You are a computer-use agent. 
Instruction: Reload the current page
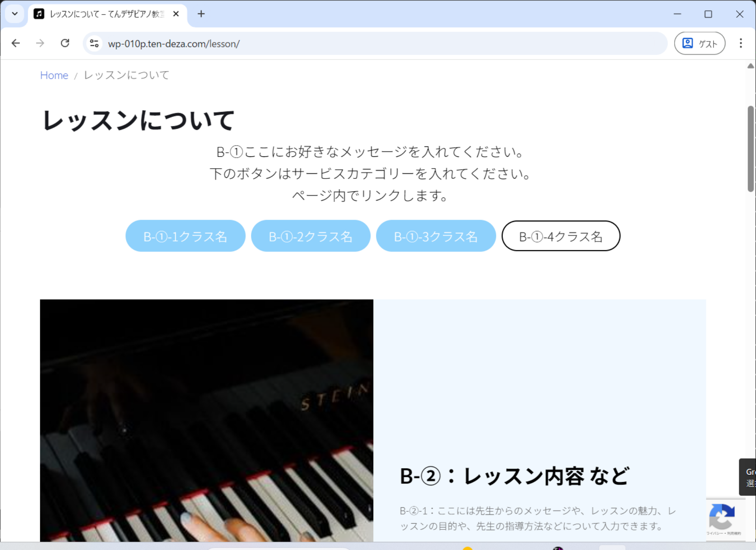point(65,43)
